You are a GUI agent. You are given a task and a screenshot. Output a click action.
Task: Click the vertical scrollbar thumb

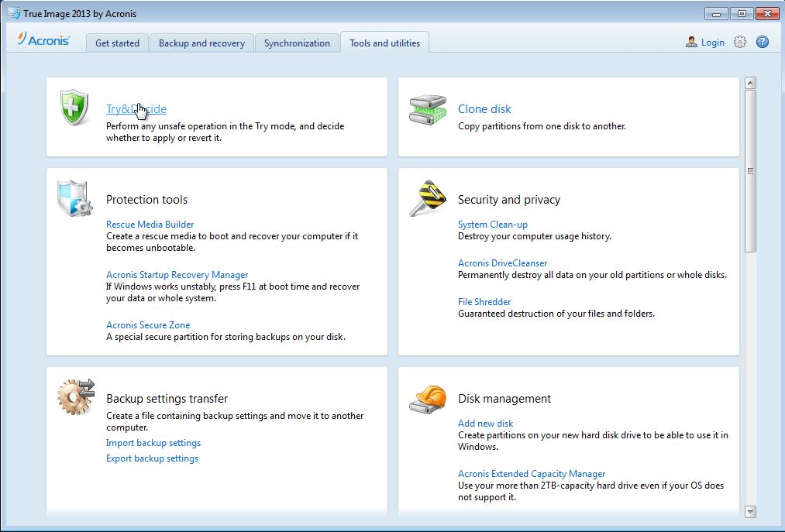click(750, 170)
